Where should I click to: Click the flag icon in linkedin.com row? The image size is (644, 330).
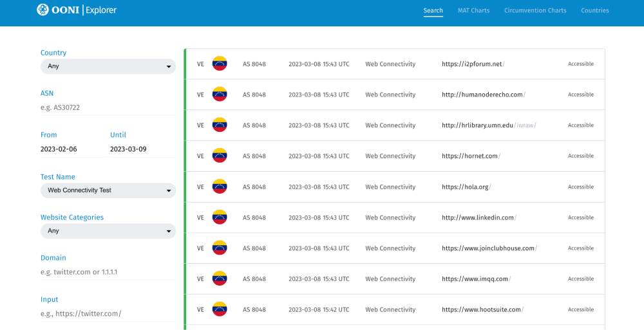coord(220,217)
